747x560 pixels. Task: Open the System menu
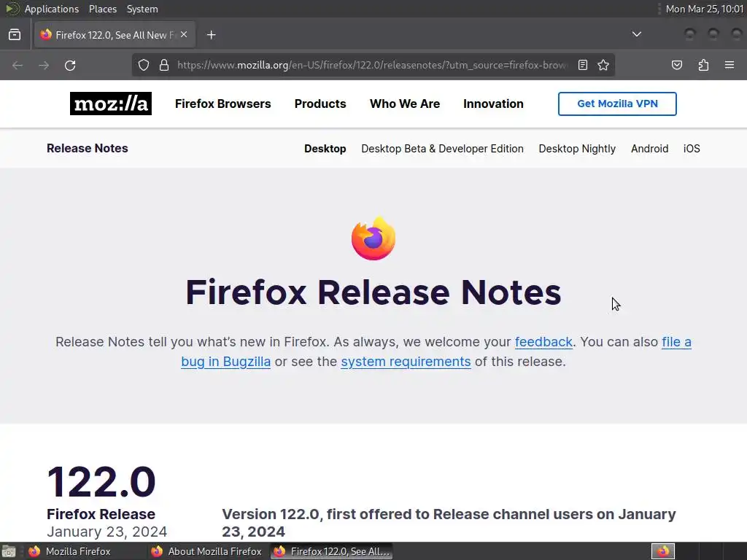pyautogui.click(x=142, y=9)
